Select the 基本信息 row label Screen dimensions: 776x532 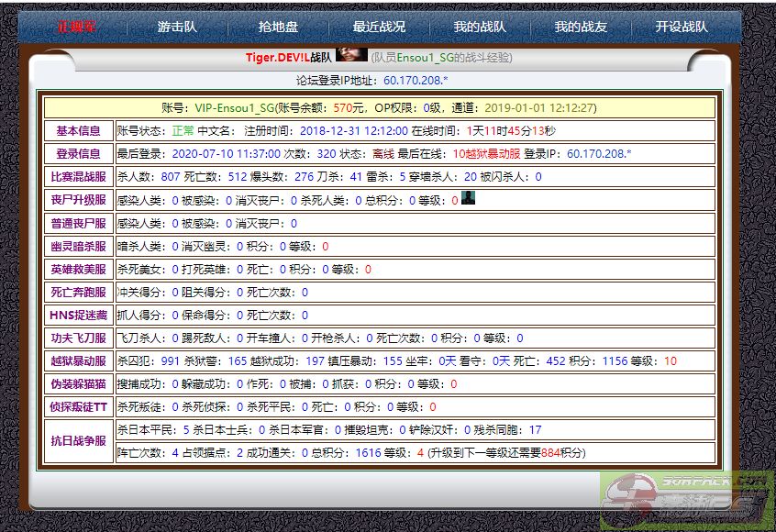coord(79,131)
